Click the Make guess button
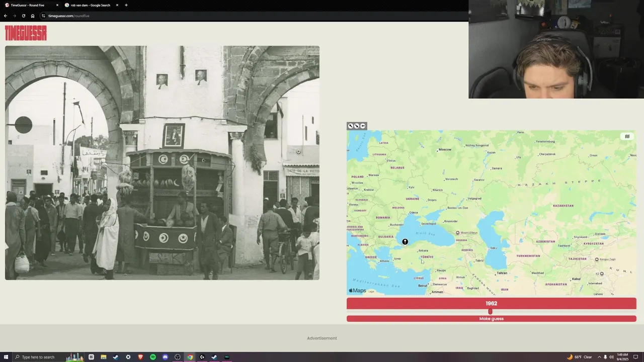This screenshot has height=362, width=644. 491,319
